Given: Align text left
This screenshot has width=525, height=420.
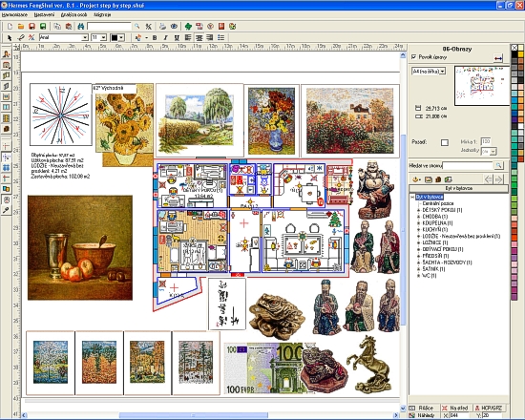Looking at the screenshot, I should 188,37.
